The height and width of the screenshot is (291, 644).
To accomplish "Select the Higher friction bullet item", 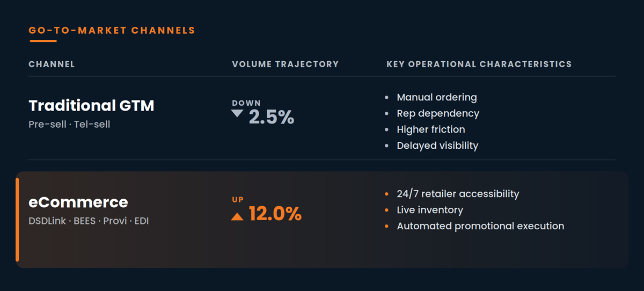I will point(431,129).
